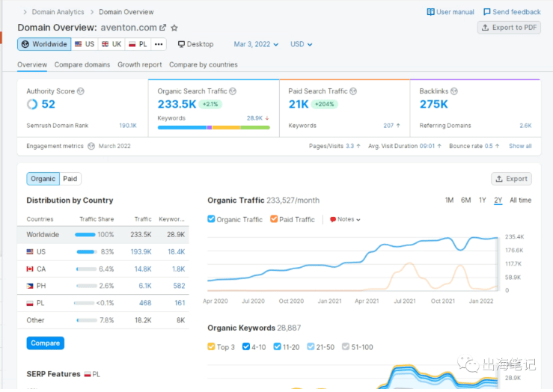Toggle Paid Traffic checkbox on chart
Viewport: 553px width, 392px height.
(x=274, y=219)
